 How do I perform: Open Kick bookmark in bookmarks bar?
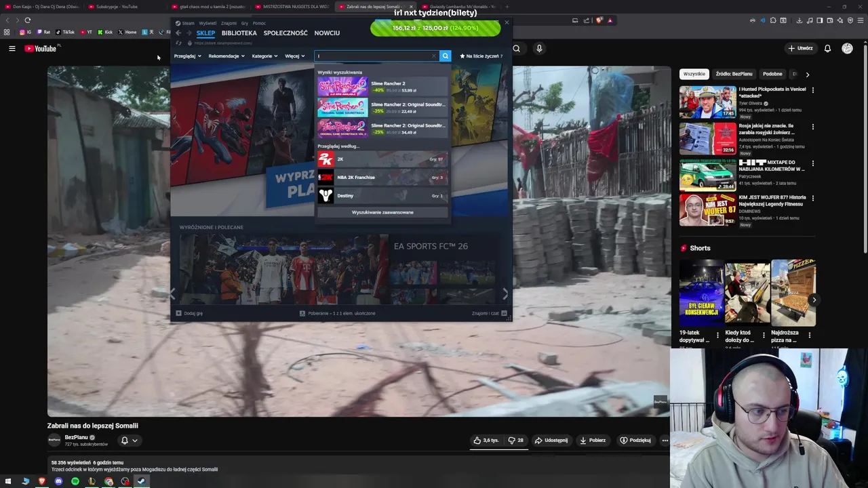105,32
